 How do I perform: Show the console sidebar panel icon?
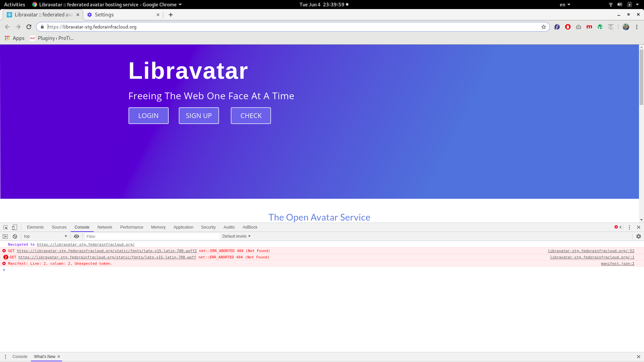click(5, 236)
